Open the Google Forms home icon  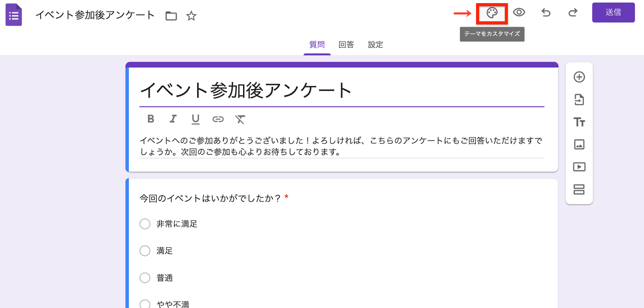click(14, 15)
